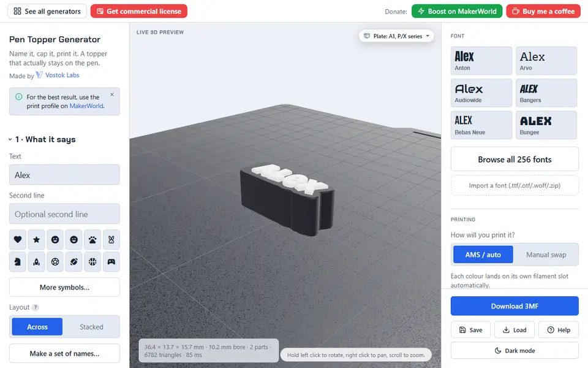588x368 pixels.
Task: Click the PRINTING section label
Action: pos(463,220)
